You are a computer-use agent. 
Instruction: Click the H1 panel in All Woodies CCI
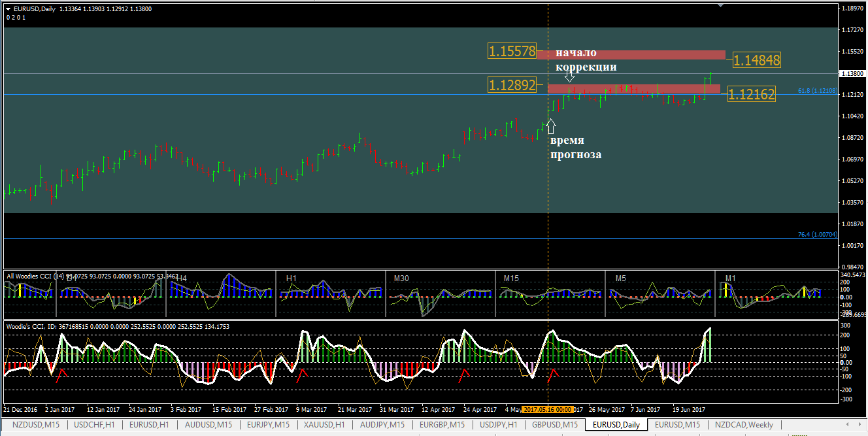point(329,293)
